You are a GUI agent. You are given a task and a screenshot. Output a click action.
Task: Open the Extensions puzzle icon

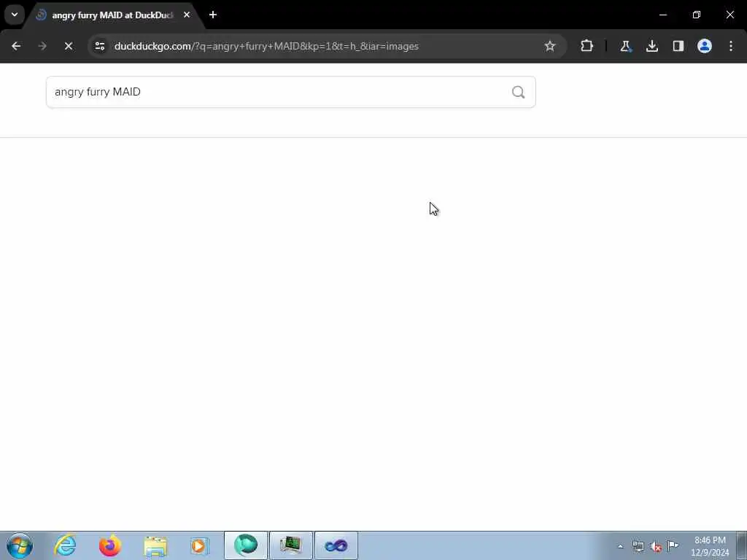pos(587,46)
